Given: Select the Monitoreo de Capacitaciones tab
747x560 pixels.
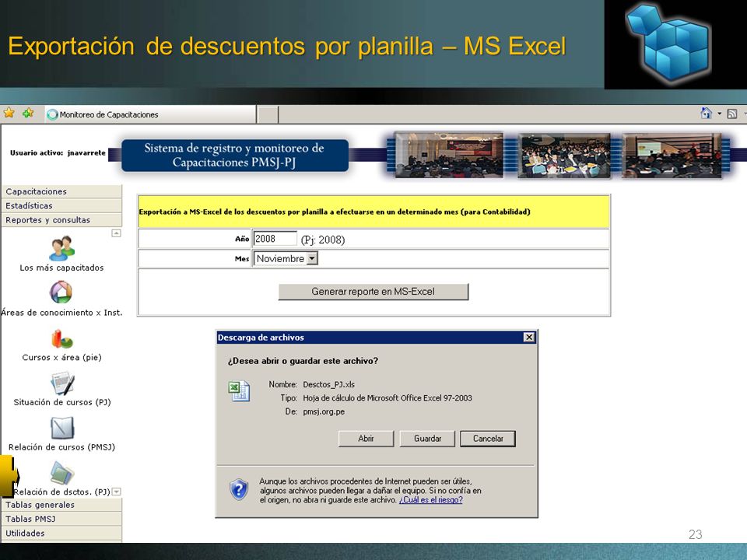Looking at the screenshot, I should pyautogui.click(x=150, y=115).
